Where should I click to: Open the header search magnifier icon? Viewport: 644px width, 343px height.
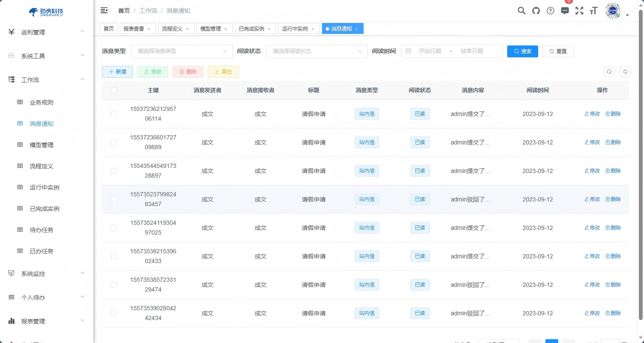521,11
